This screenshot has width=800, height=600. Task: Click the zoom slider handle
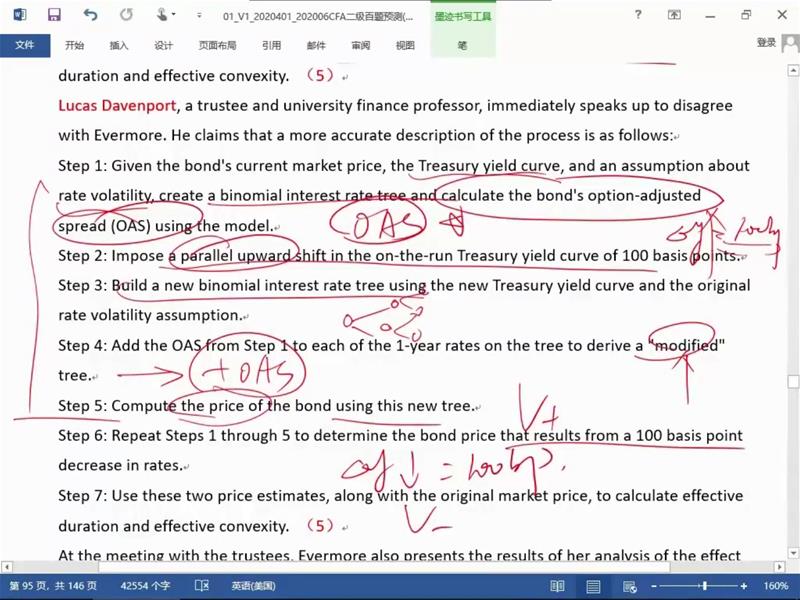click(705, 586)
